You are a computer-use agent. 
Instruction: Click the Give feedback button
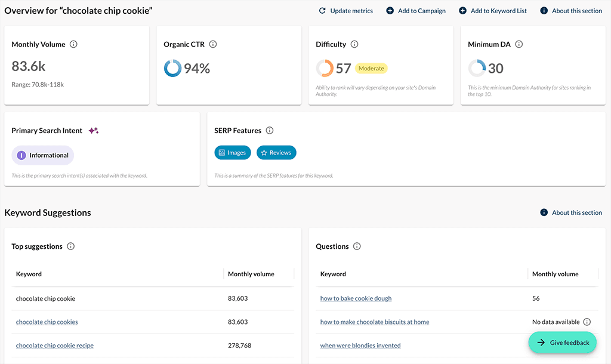click(562, 343)
